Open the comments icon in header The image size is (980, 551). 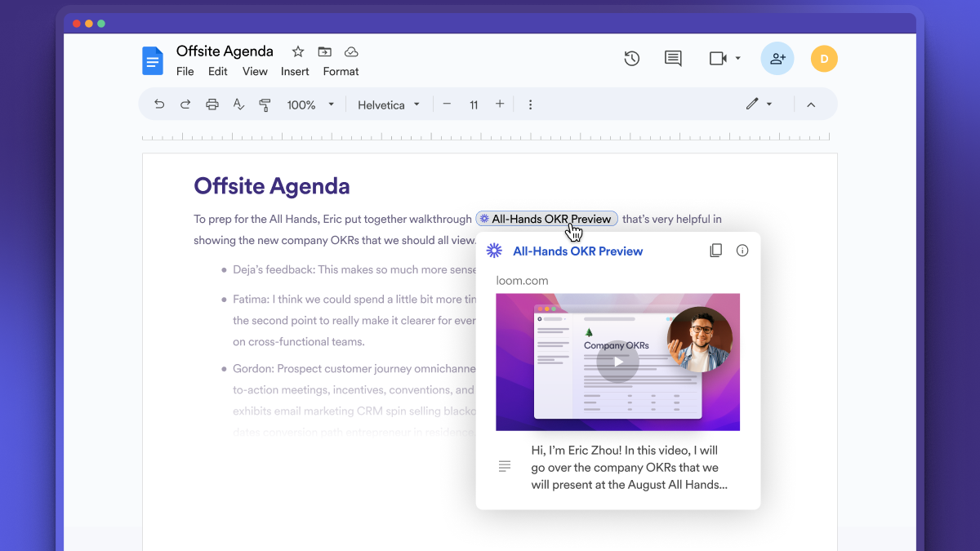tap(673, 58)
